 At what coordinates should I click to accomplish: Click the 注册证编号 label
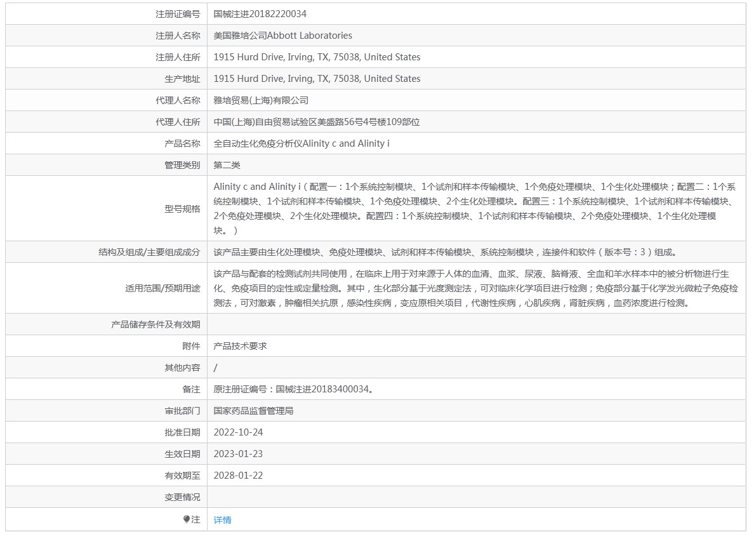point(178,14)
